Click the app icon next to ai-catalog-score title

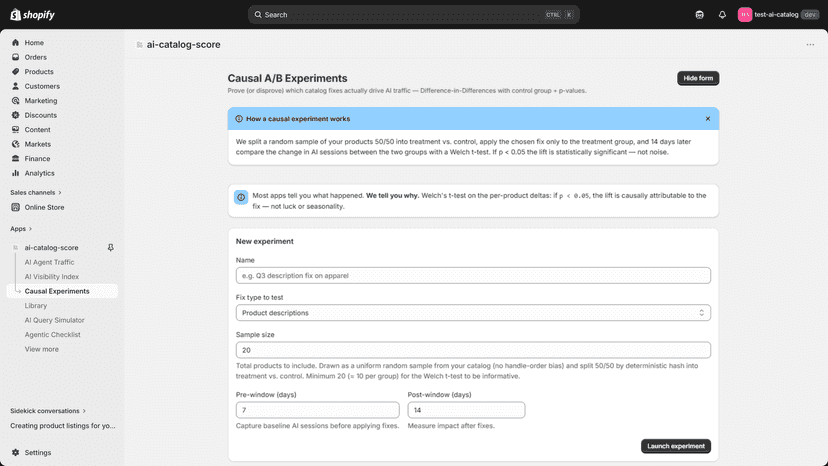tap(139, 45)
